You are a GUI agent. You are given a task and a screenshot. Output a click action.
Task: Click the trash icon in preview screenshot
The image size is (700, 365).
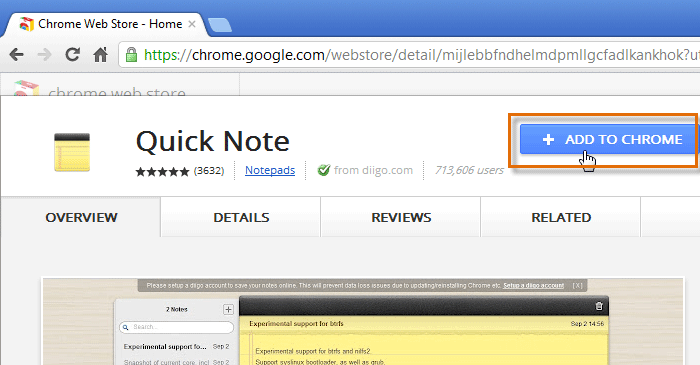click(x=599, y=306)
